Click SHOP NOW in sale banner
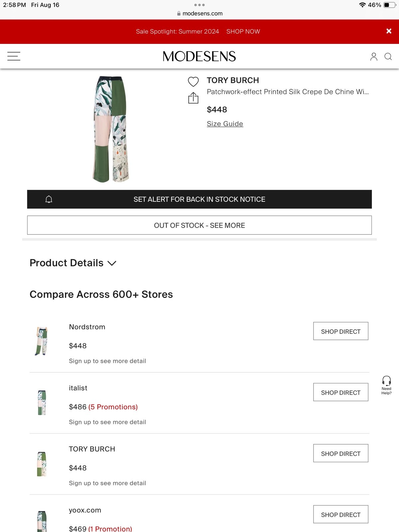Image resolution: width=399 pixels, height=532 pixels. point(243,32)
